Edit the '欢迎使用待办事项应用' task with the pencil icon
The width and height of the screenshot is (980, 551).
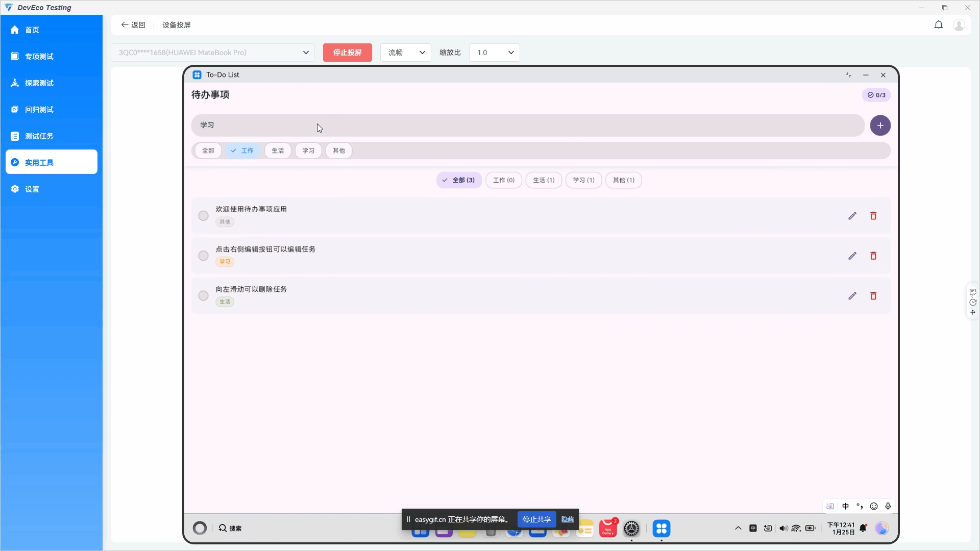[x=852, y=216]
